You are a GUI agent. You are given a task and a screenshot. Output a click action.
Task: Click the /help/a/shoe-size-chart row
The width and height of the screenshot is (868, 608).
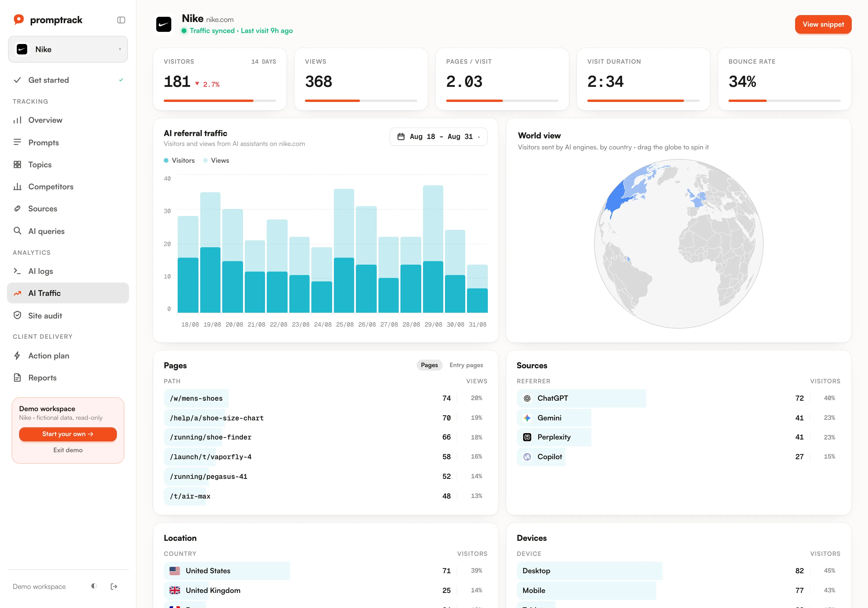325,418
